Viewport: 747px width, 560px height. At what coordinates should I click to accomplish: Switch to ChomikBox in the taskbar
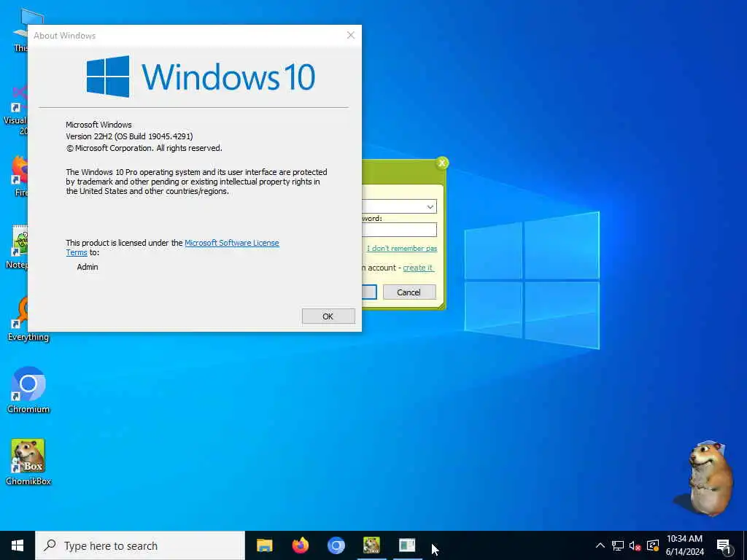[371, 545]
